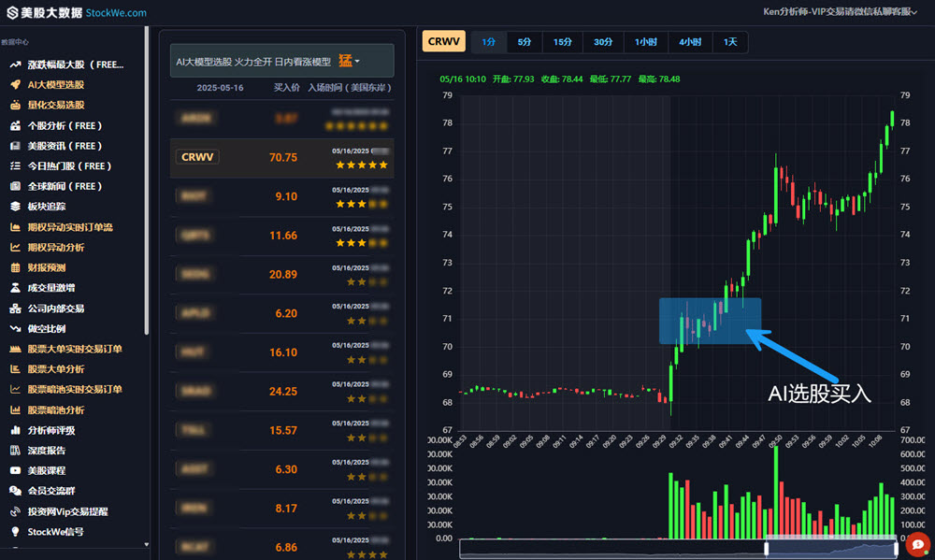Viewport: 935px width, 560px height.
Task: Click the StockWe.com logo
Action: click(x=77, y=12)
